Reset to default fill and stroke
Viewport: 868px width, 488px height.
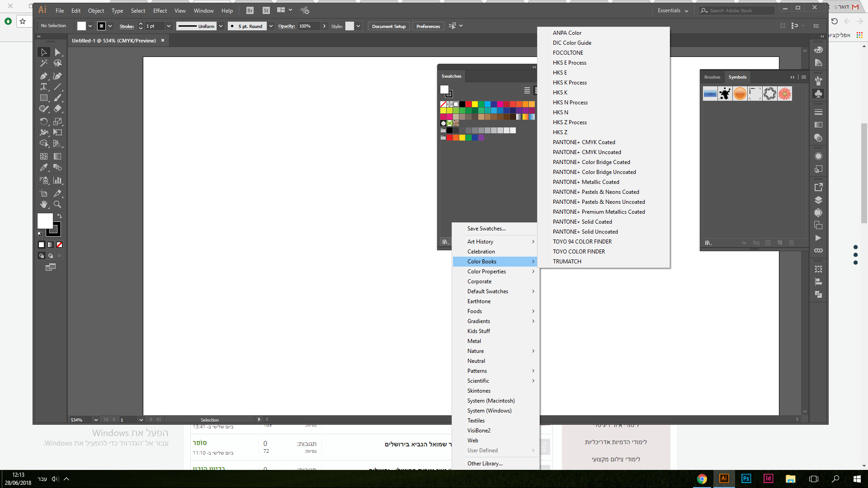(40, 234)
